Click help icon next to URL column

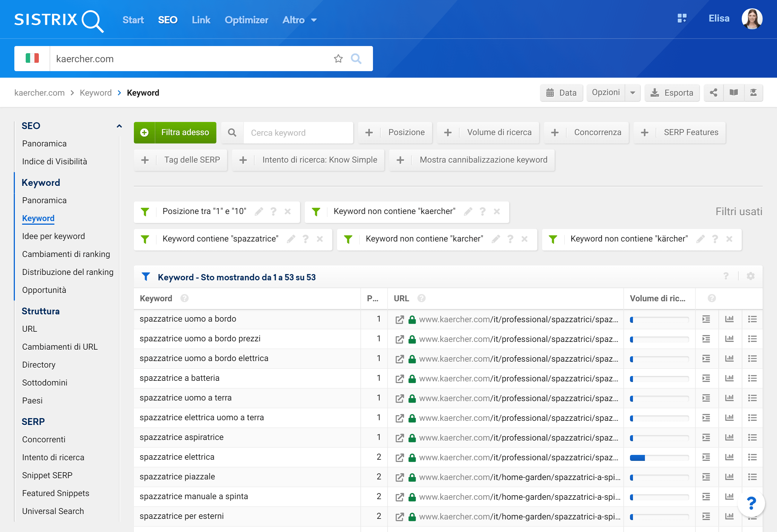pos(422,298)
